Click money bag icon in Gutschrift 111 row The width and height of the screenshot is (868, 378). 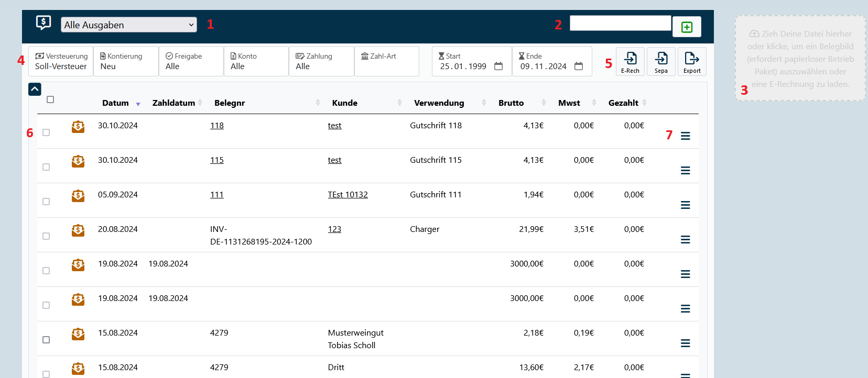coord(78,196)
